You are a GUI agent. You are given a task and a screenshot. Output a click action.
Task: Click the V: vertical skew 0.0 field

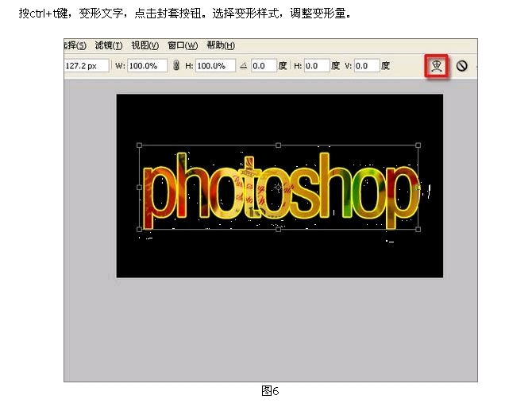click(367, 65)
